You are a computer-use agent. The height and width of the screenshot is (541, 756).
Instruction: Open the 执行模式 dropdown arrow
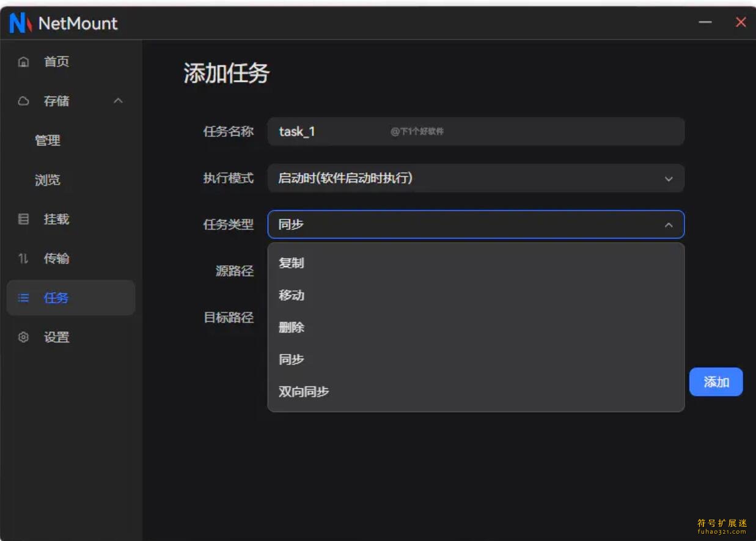pyautogui.click(x=669, y=178)
